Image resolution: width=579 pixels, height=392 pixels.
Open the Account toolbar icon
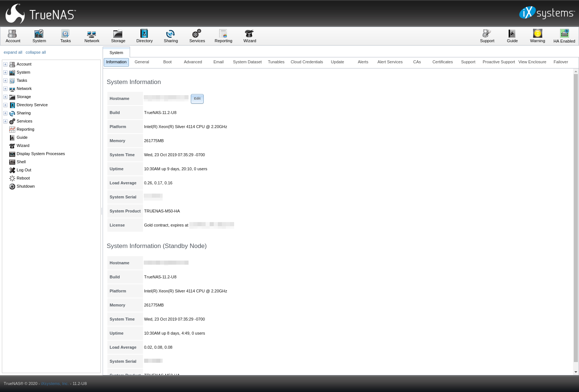13,36
